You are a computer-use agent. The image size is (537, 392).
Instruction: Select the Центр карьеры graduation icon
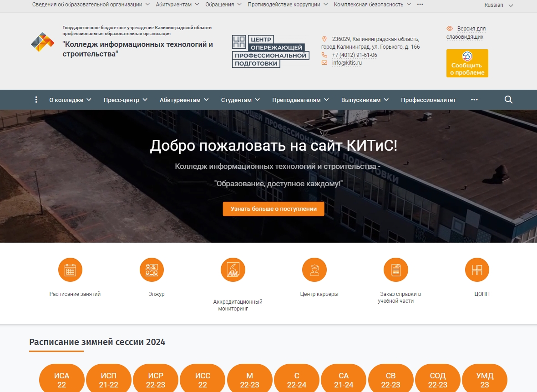point(314,270)
